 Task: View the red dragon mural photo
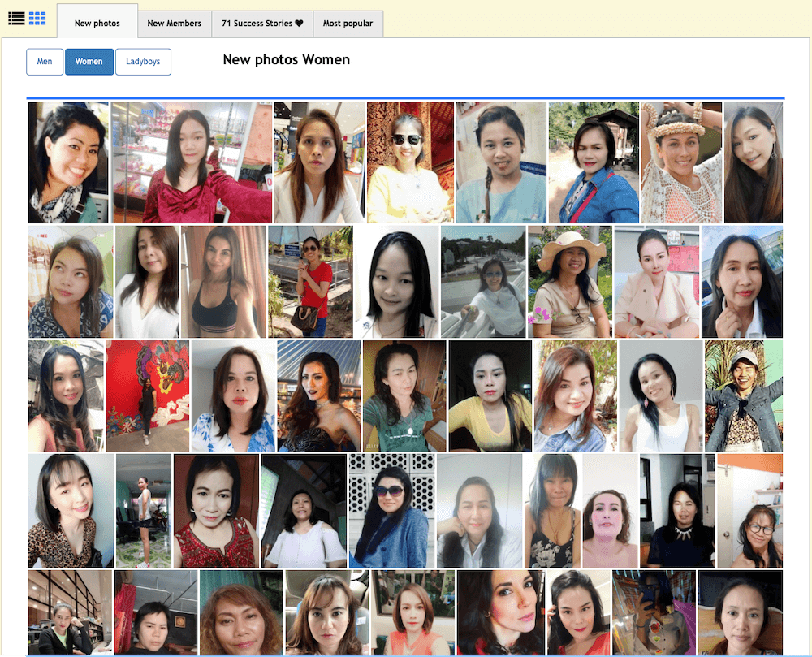[147, 395]
